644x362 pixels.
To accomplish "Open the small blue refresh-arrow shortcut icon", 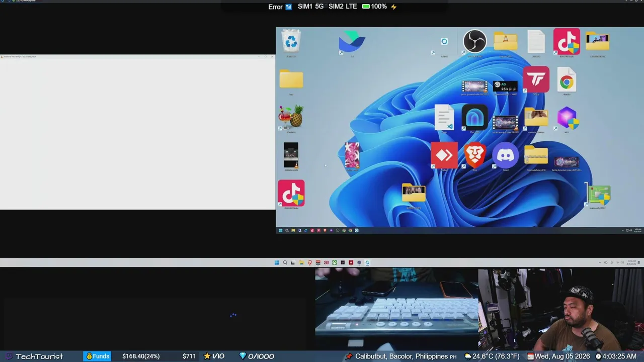I will point(444,41).
